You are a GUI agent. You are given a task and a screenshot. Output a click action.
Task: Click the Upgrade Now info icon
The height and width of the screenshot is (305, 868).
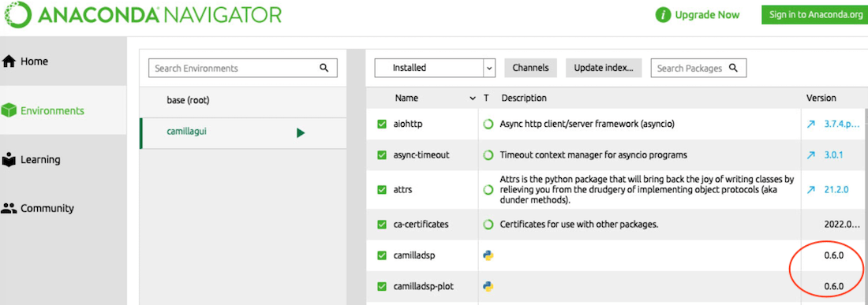[663, 15]
